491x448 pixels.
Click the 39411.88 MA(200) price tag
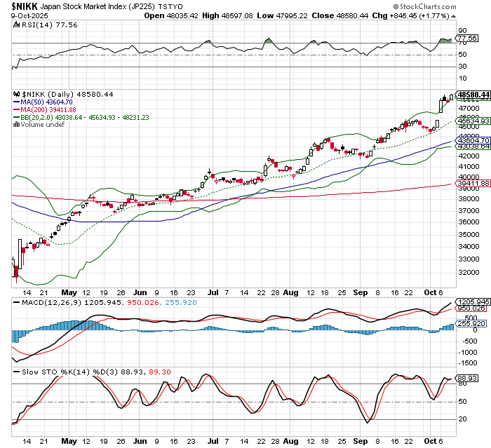[x=472, y=184]
